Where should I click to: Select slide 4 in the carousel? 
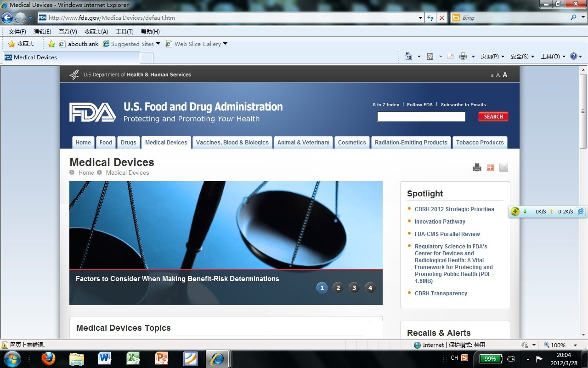(x=370, y=288)
